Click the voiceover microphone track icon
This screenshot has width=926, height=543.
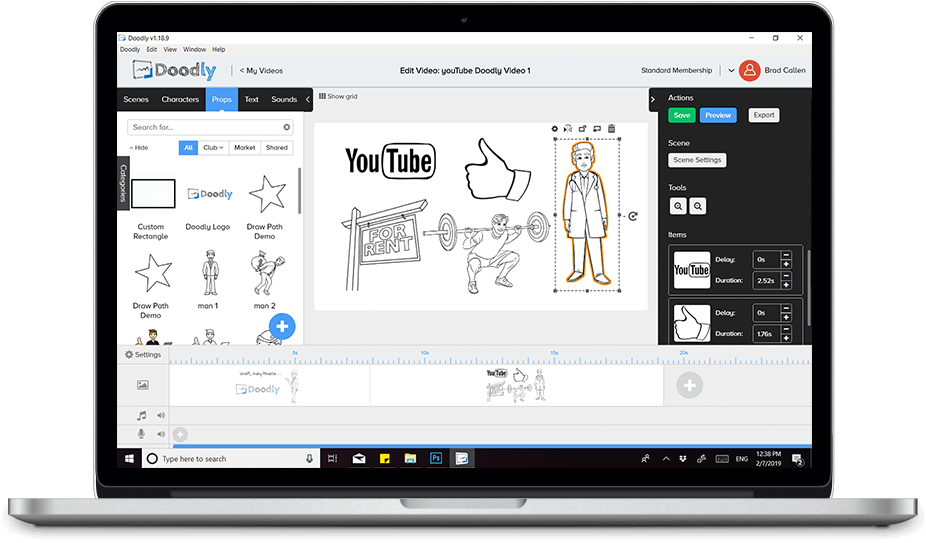[141, 434]
